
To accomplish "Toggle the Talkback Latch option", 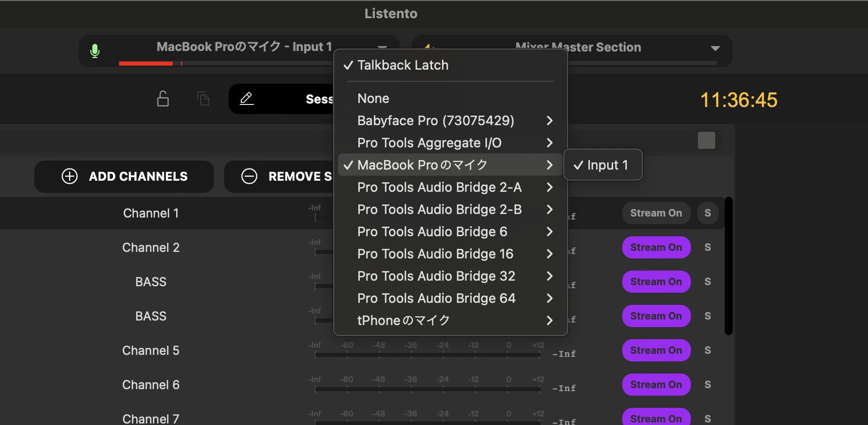I will (450, 65).
